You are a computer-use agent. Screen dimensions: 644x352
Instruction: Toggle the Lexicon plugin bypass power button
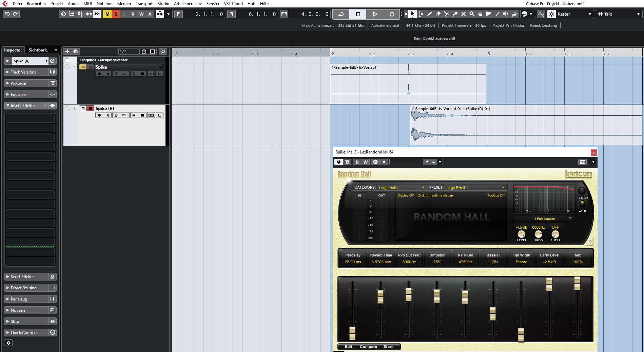click(x=338, y=162)
